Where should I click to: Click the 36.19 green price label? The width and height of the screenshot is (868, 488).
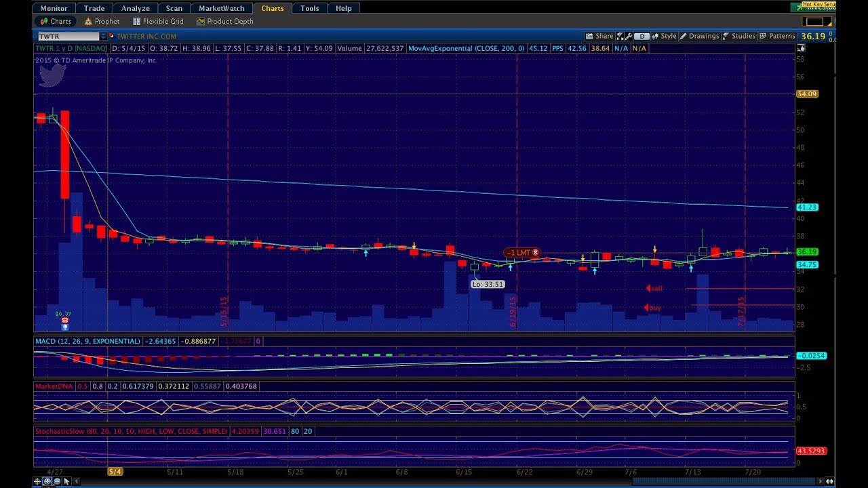coord(807,252)
